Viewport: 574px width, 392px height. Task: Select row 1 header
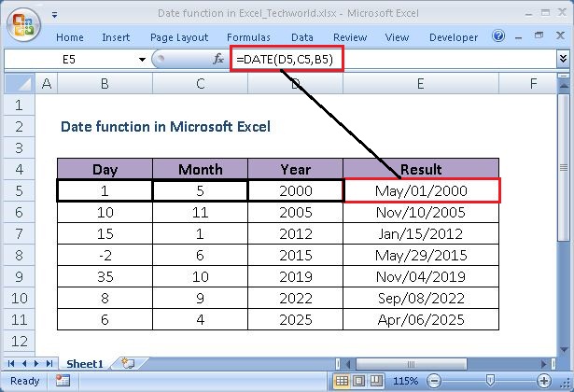(20, 105)
